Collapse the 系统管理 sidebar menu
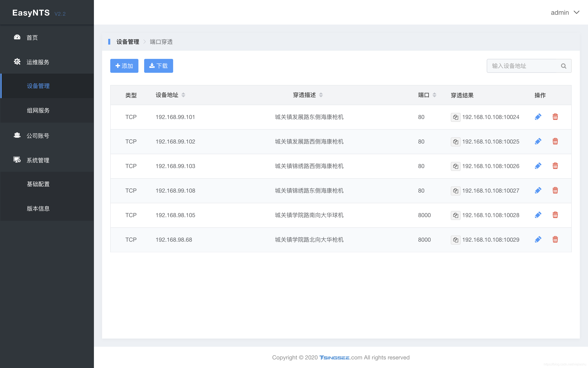The width and height of the screenshot is (588, 368). [x=47, y=160]
